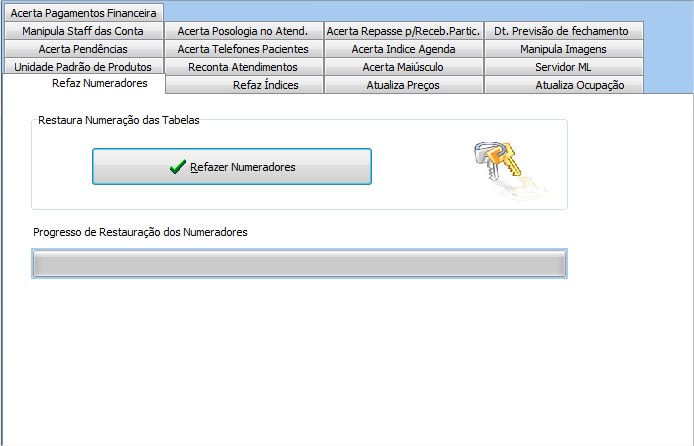Select the Refaz Numeradores tab
The height and width of the screenshot is (446, 694).
point(99,83)
